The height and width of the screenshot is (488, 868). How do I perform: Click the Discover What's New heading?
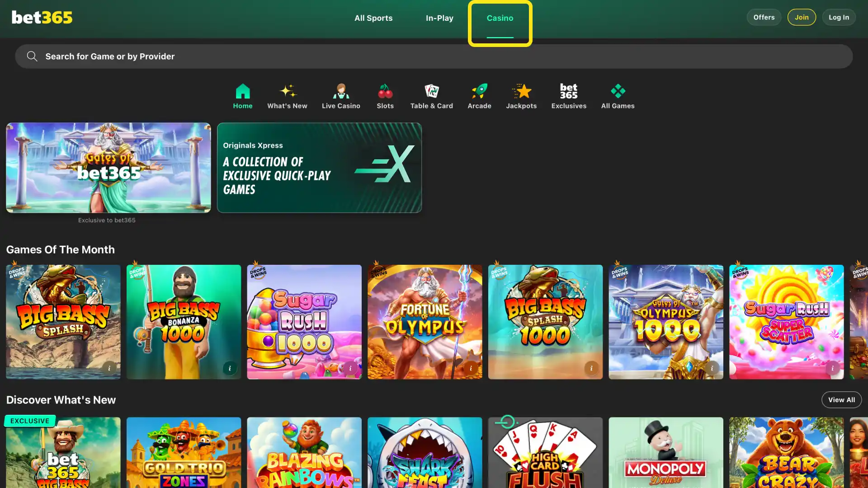coord(61,400)
